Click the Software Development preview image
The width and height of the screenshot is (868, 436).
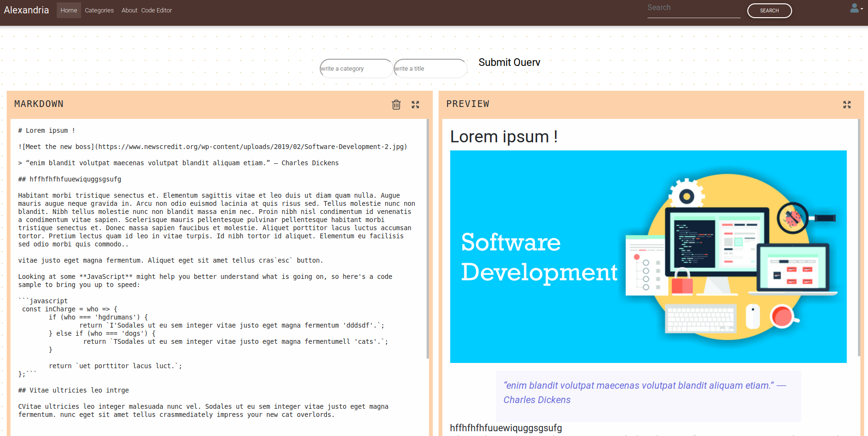click(648, 256)
